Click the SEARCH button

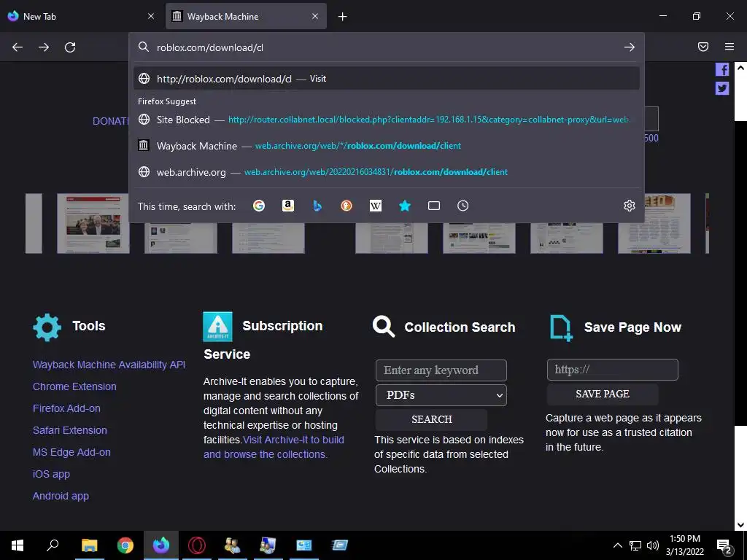pos(432,419)
